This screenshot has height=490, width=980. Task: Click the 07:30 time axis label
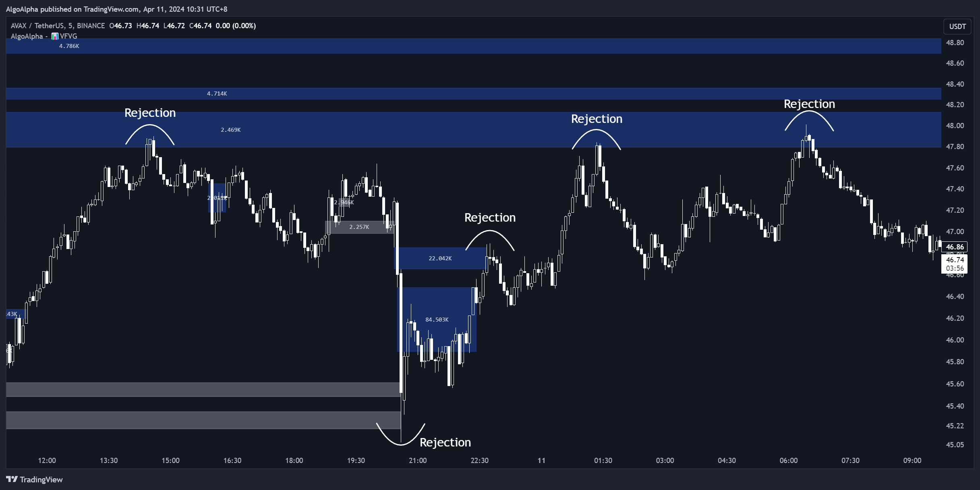[x=850, y=461]
